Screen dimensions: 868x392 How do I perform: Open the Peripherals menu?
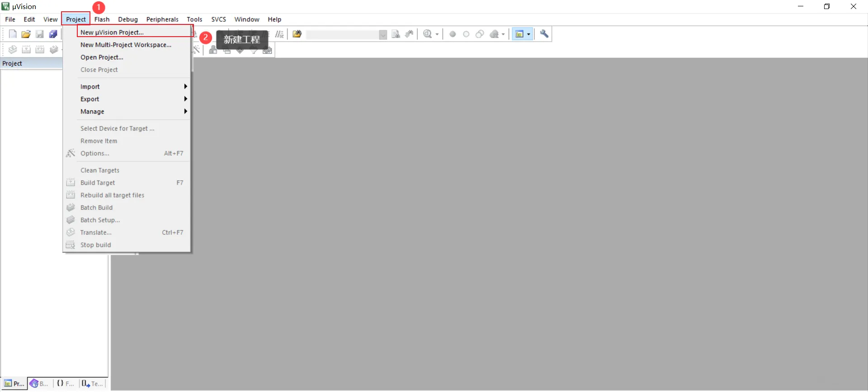click(162, 19)
